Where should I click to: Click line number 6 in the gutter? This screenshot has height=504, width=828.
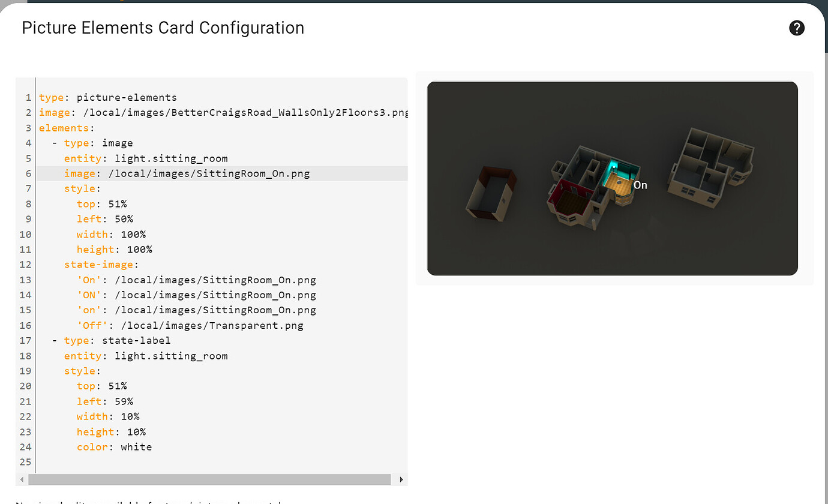[x=28, y=173]
